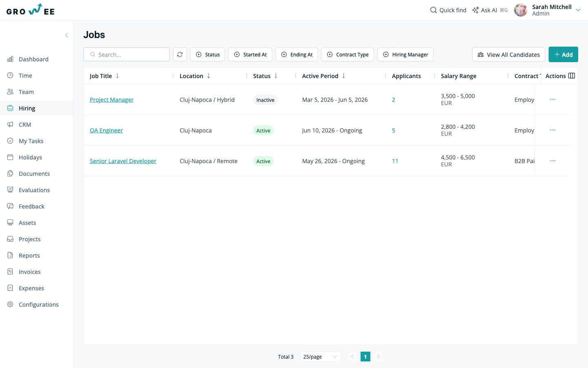Click the '2,800 - 4,200' salary cell
The height and width of the screenshot is (368, 588).
458,130
